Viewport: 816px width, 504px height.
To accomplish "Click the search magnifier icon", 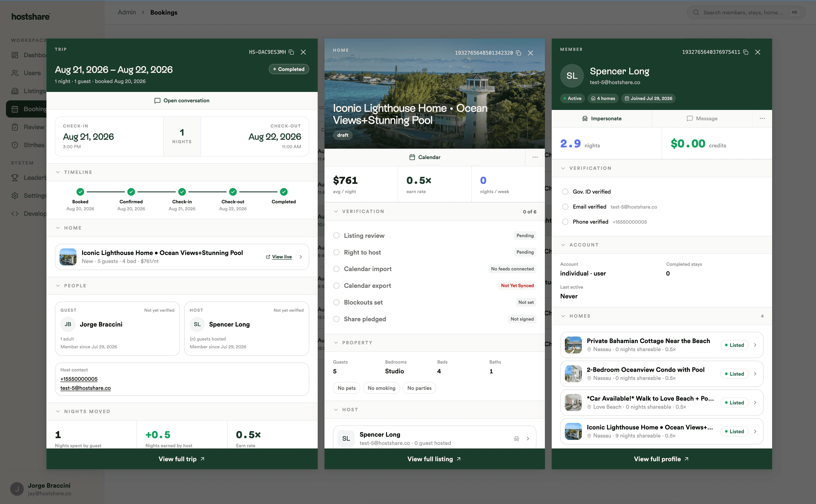I will point(696,12).
